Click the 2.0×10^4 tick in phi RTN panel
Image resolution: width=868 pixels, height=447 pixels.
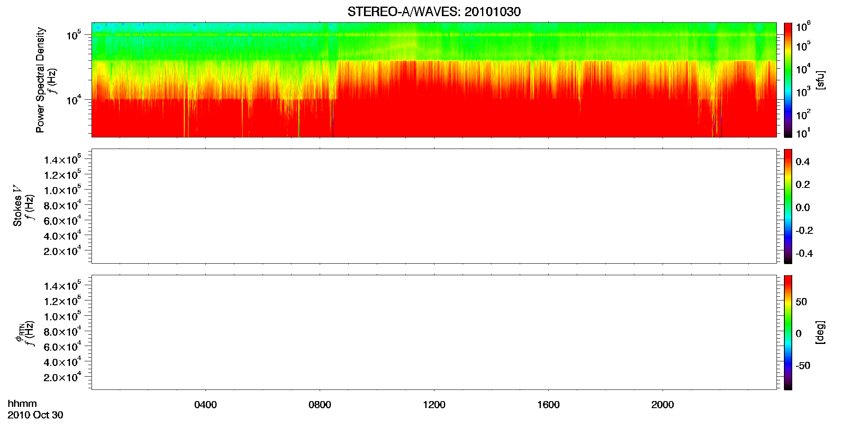tap(63, 377)
